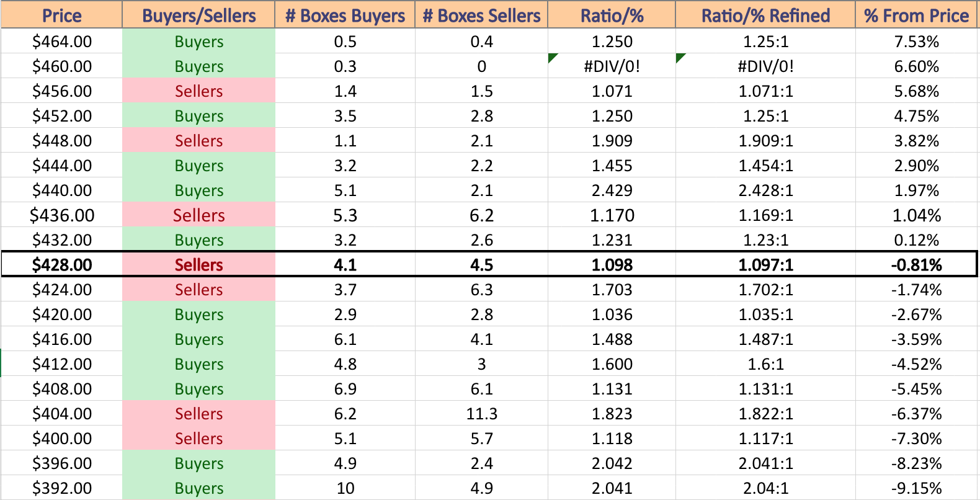Click the $440.00 price cell
980x500 pixels.
pos(61,190)
